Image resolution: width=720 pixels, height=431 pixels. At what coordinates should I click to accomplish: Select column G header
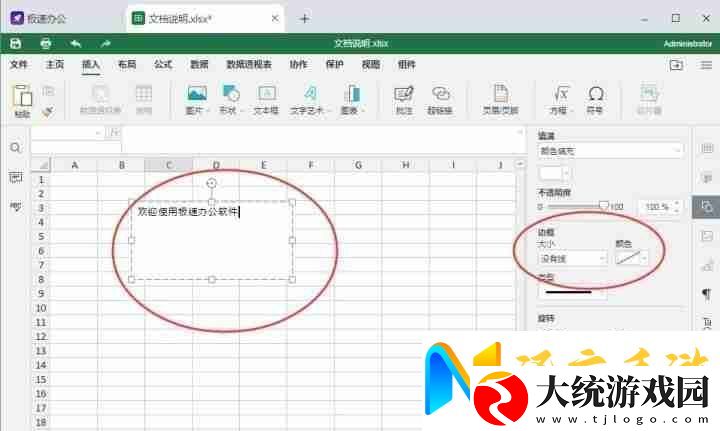click(x=358, y=165)
